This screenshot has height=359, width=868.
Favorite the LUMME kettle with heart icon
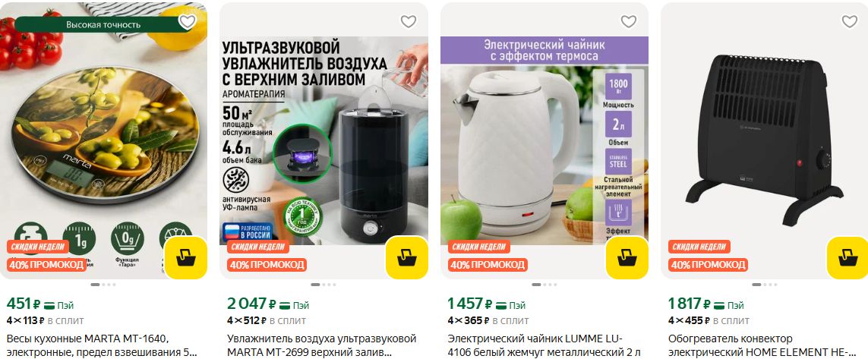(x=628, y=21)
